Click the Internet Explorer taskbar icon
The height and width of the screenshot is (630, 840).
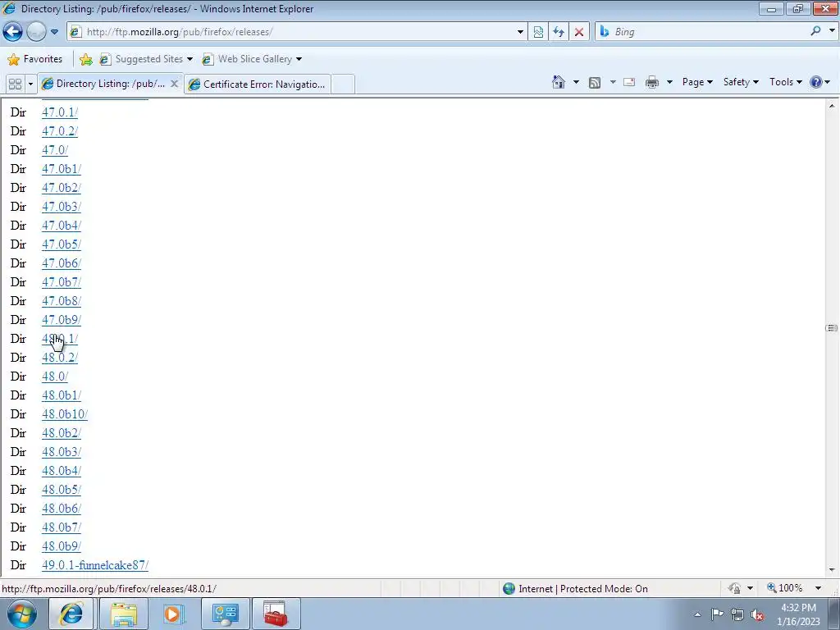(x=71, y=614)
